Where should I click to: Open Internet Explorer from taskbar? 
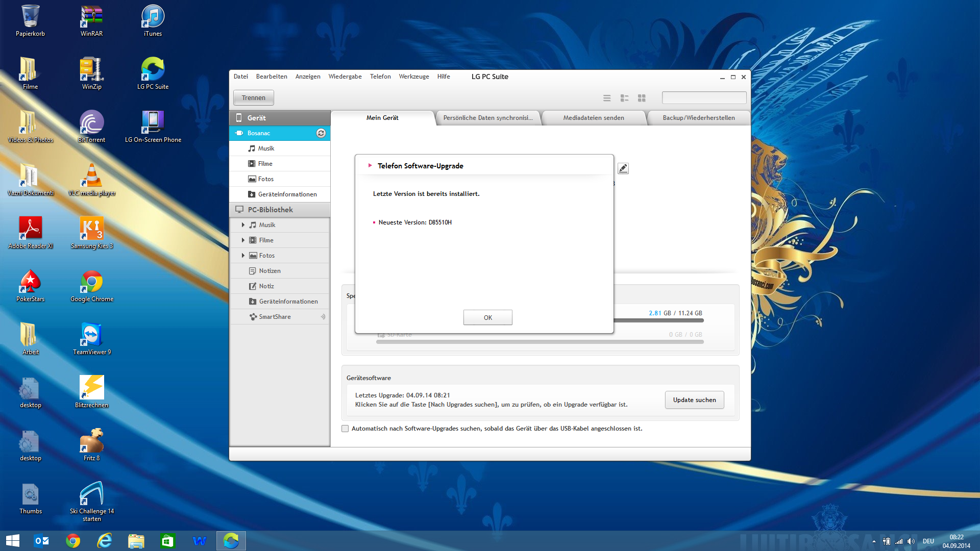click(x=105, y=541)
